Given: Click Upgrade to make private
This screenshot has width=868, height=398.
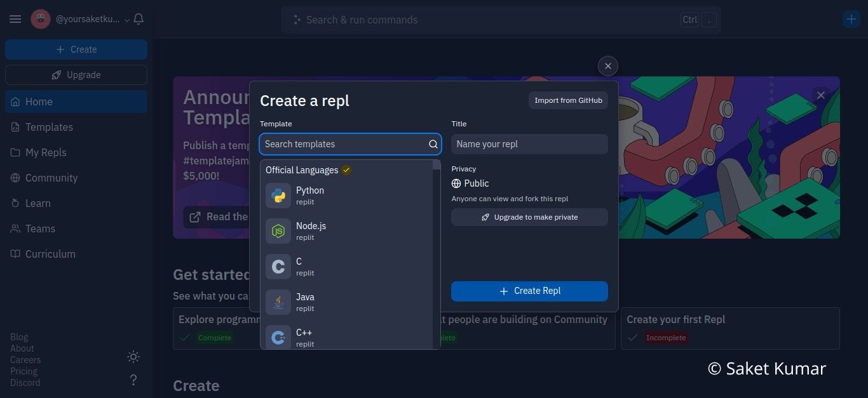Looking at the screenshot, I should pyautogui.click(x=529, y=217).
